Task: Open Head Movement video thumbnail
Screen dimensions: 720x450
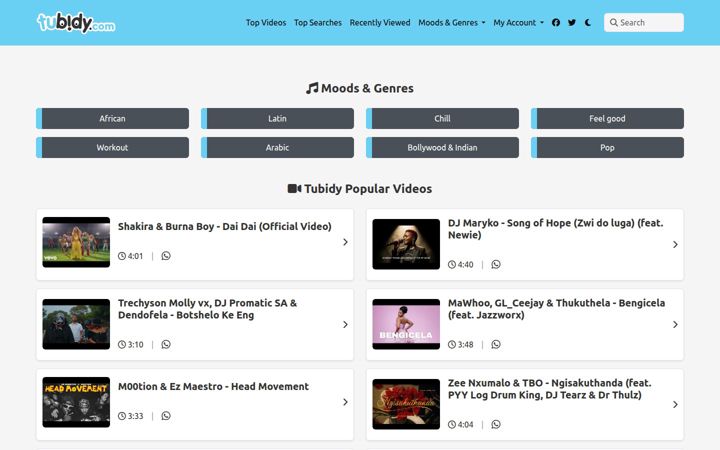Action: tap(76, 402)
